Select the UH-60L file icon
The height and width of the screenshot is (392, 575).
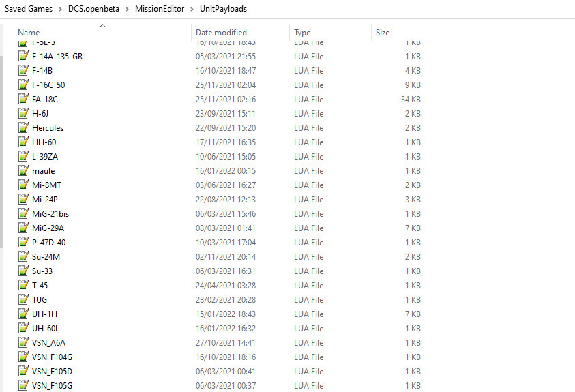click(x=23, y=328)
